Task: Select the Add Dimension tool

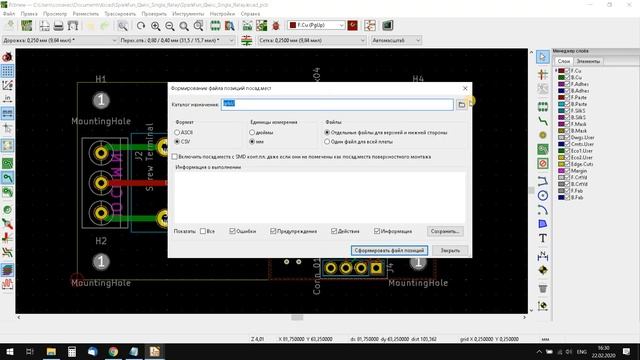Action: click(x=542, y=256)
